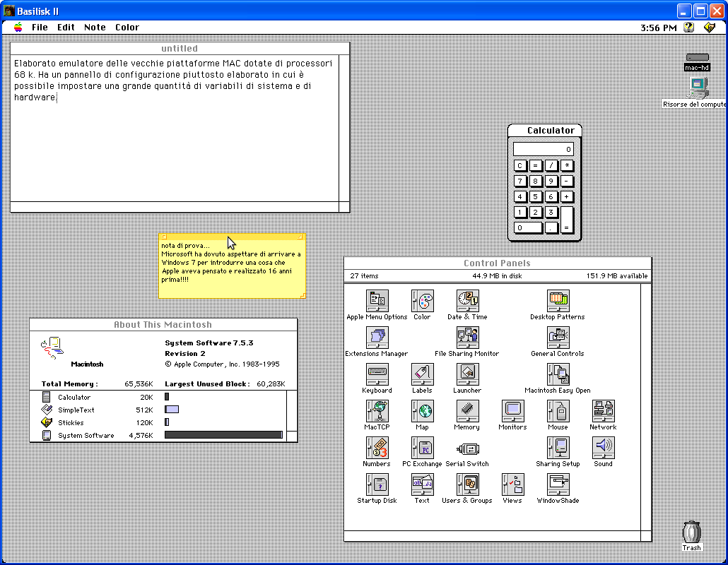The width and height of the screenshot is (728, 565).
Task: Select the Startup Disk icon
Action: tap(377, 484)
